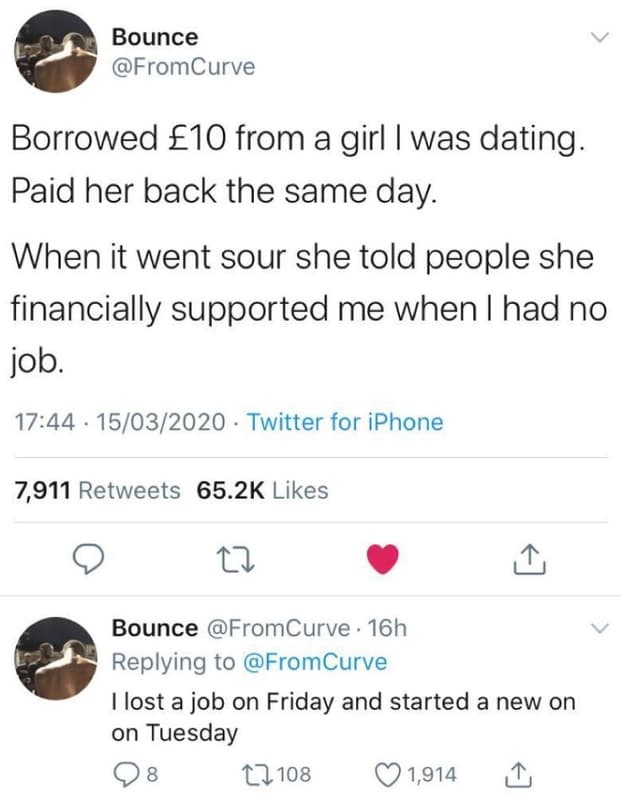The image size is (621, 800).
Task: Expand the follow-up tweet's options menu
Action: (x=598, y=628)
